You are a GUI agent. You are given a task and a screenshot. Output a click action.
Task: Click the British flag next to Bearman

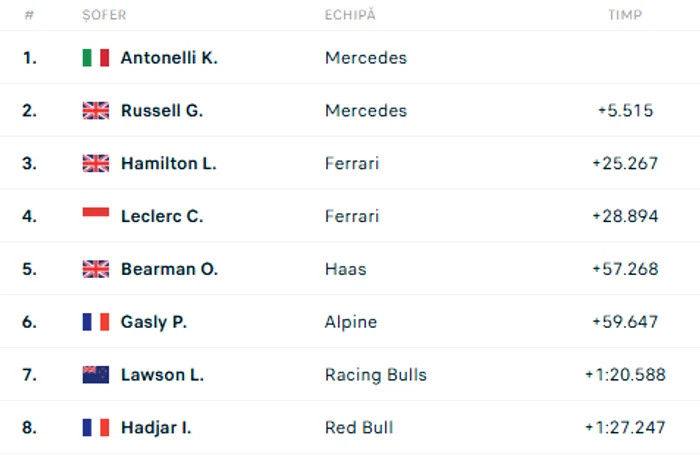[x=95, y=269]
